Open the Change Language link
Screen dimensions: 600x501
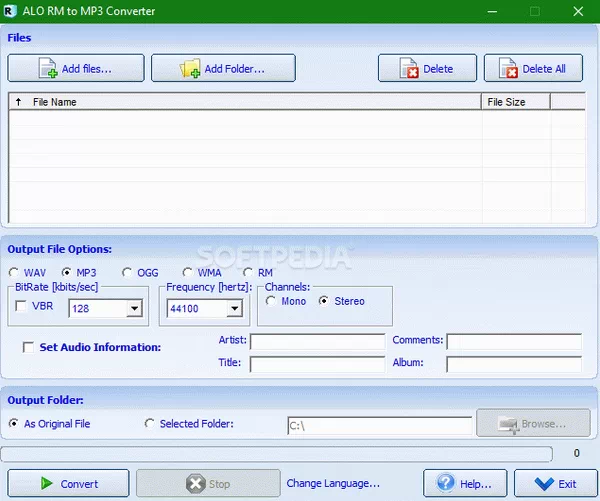coord(333,484)
